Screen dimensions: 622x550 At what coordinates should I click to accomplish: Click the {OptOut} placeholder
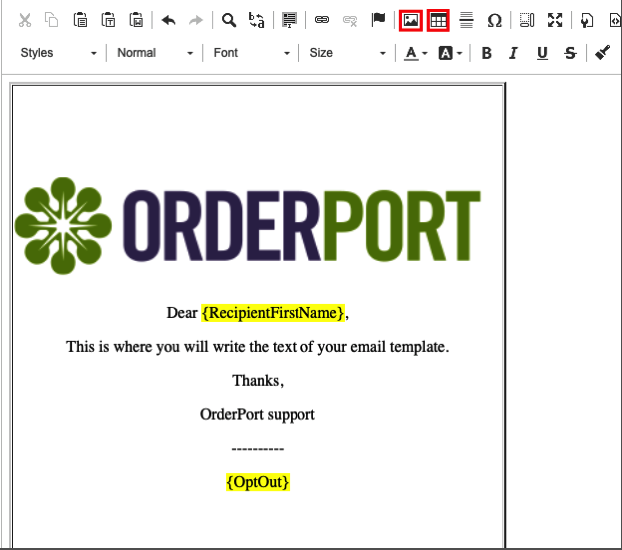pos(258,482)
